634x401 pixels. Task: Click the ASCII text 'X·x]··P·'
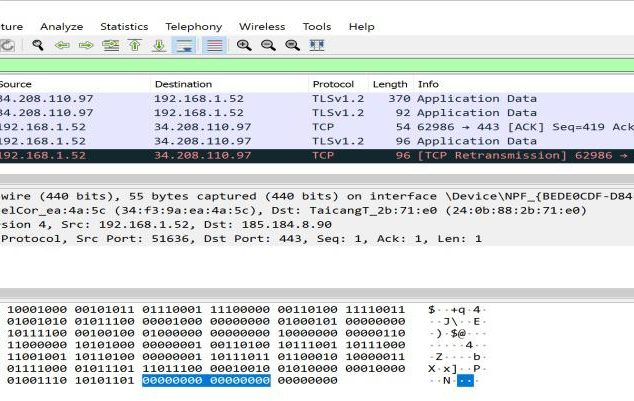457,369
